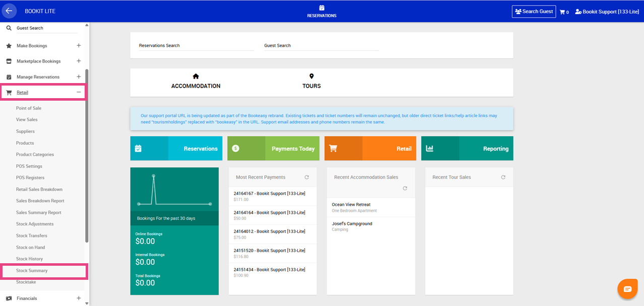Viewport: 644px width, 306px height.
Task: Open POS Settings
Action: tap(29, 166)
